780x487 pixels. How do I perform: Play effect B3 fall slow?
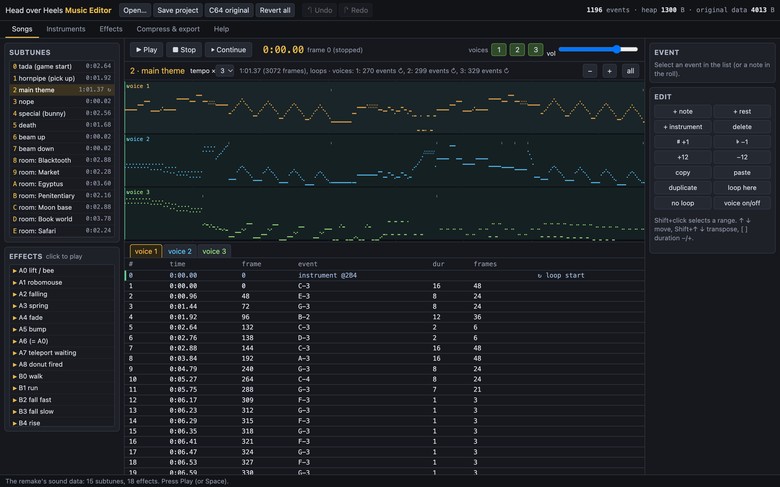point(62,411)
